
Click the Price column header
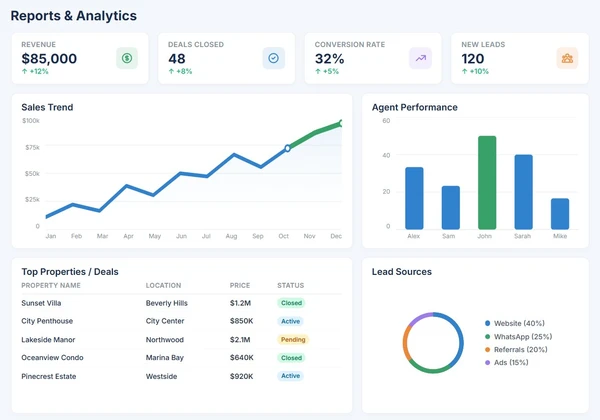[240, 285]
